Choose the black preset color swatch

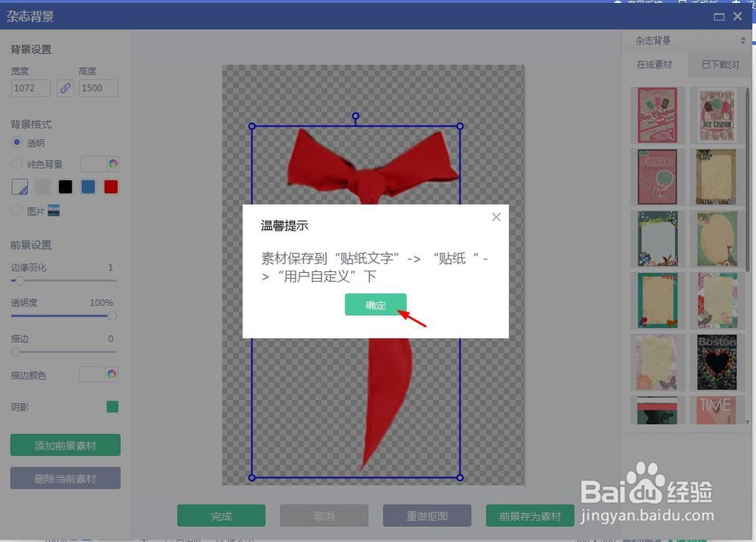coord(65,187)
